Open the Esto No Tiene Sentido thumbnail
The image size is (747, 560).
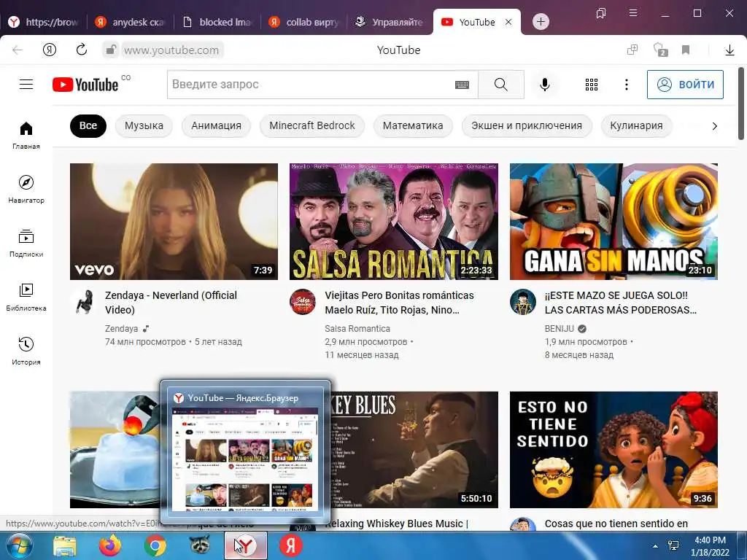pos(614,449)
